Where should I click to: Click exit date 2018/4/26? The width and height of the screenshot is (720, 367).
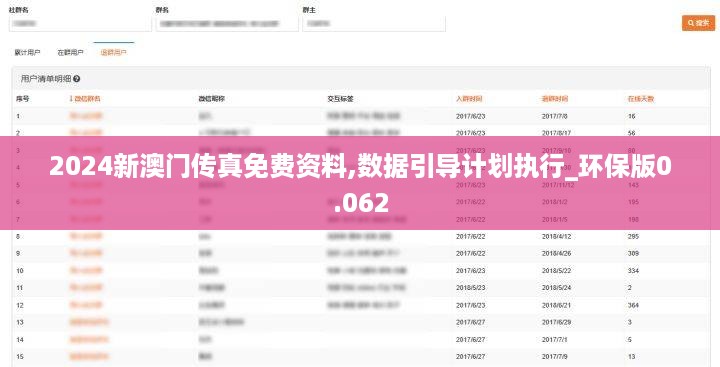click(556, 254)
